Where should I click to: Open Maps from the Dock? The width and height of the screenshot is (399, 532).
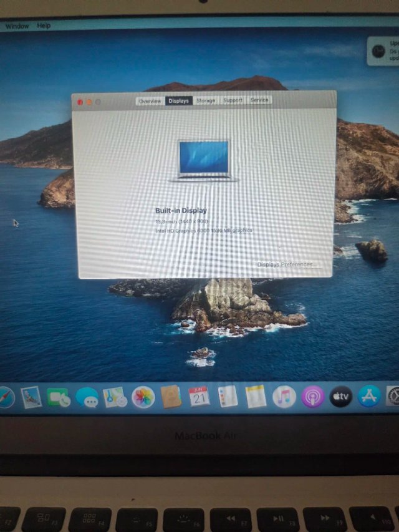[115, 397]
